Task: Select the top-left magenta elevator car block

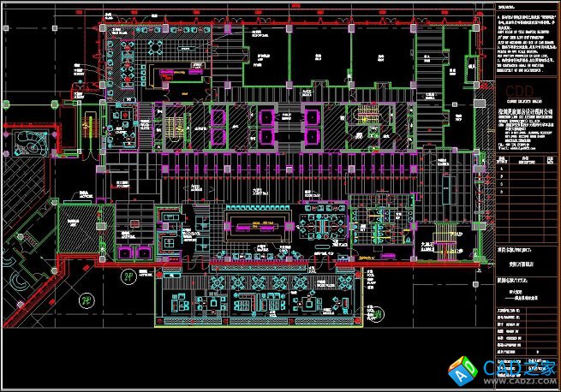Action: (x=218, y=116)
